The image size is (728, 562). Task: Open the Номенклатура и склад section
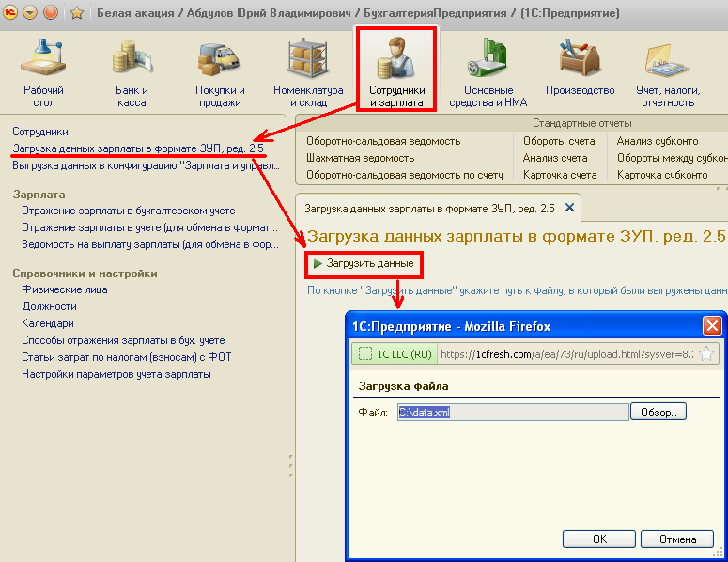click(308, 73)
